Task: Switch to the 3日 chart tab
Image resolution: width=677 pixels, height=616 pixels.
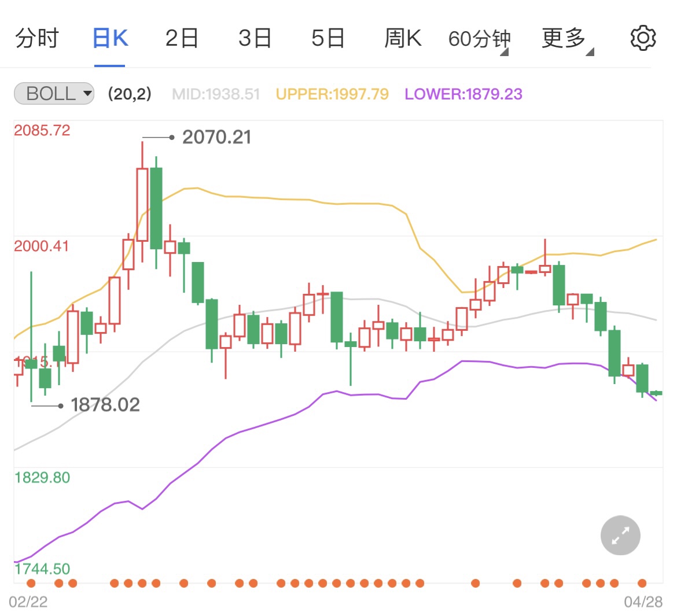Action: pyautogui.click(x=255, y=38)
